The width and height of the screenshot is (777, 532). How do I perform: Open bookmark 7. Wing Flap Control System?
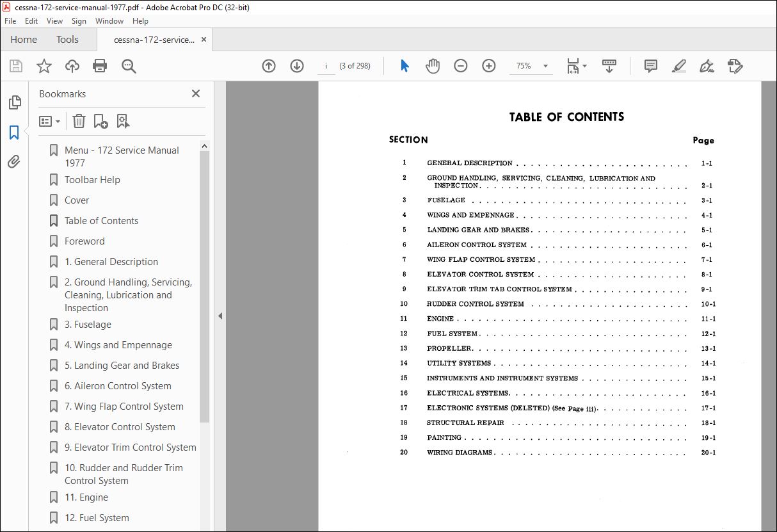[x=124, y=407]
